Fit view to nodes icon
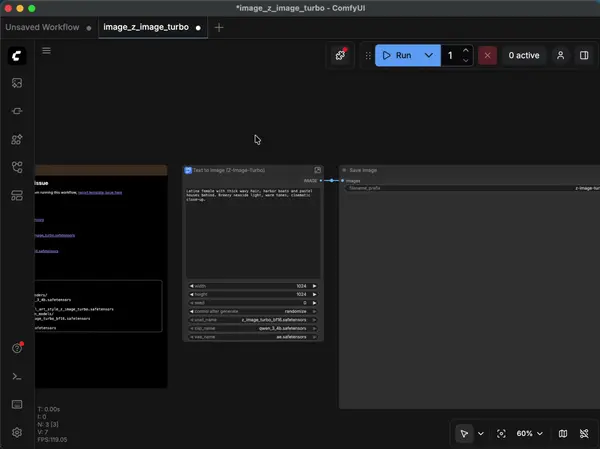600x449 pixels. tap(501, 434)
